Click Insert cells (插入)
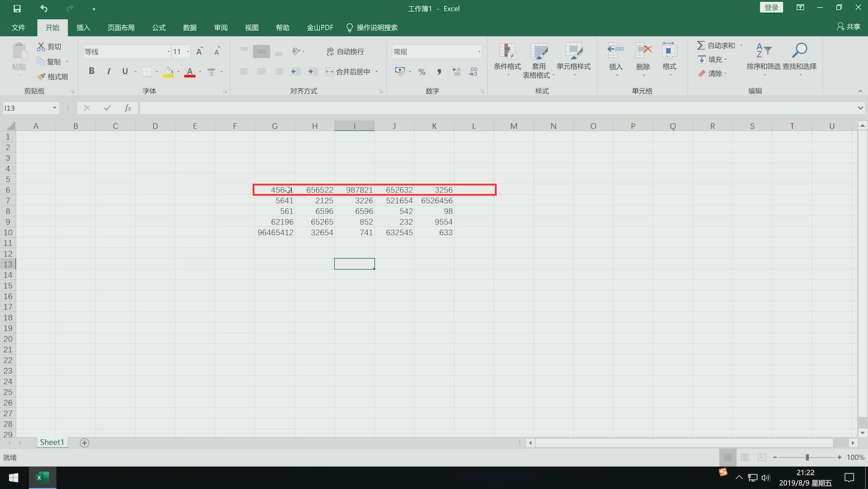868x489 pixels. (615, 59)
